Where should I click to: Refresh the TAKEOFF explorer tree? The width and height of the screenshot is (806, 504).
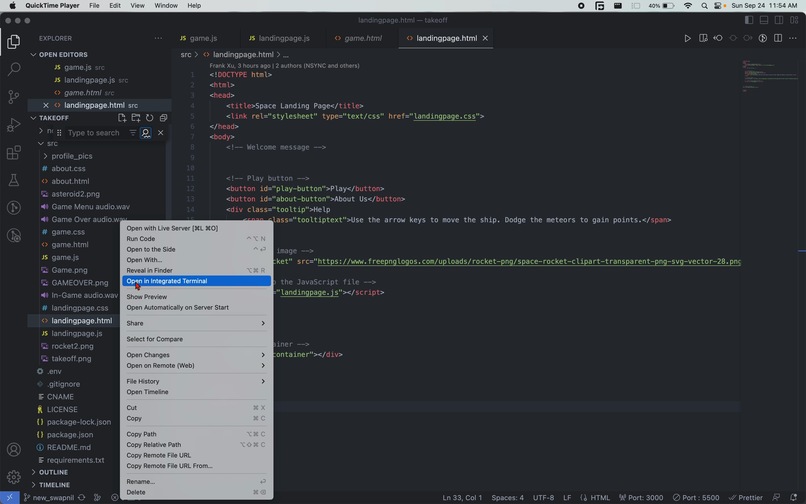[150, 118]
